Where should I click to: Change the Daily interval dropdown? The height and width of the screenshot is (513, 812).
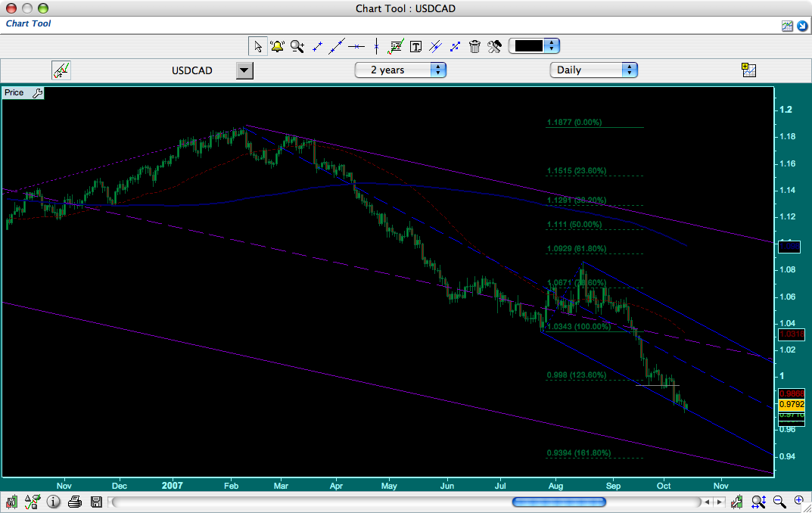(593, 70)
